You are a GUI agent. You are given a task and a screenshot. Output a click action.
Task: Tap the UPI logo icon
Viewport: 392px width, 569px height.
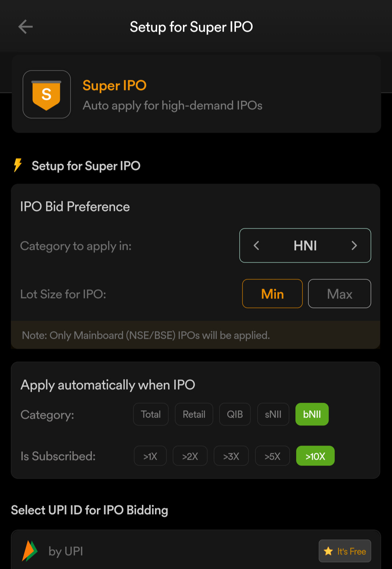click(30, 551)
